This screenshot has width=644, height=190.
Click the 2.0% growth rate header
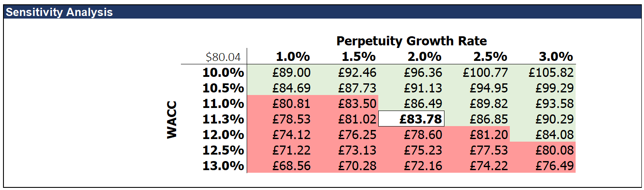click(x=424, y=57)
